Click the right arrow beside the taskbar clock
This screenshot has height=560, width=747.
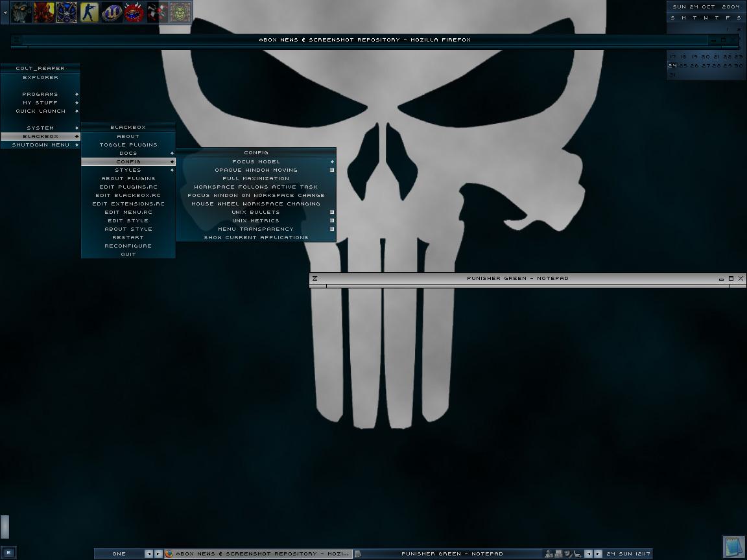598,554
